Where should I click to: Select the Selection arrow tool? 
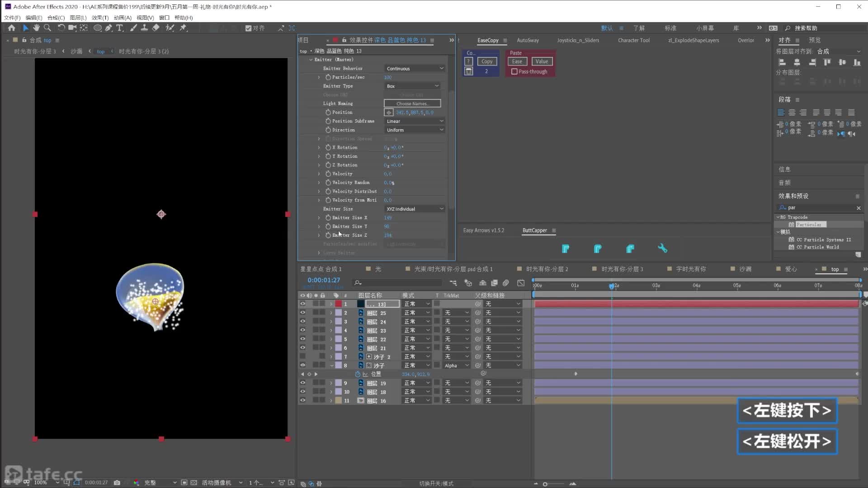[25, 28]
